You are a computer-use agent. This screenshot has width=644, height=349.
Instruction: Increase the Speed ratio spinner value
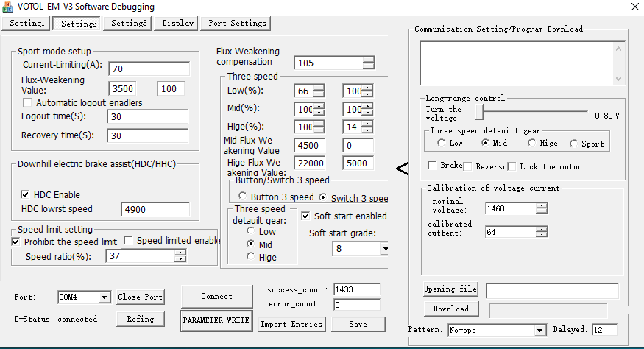(180, 253)
